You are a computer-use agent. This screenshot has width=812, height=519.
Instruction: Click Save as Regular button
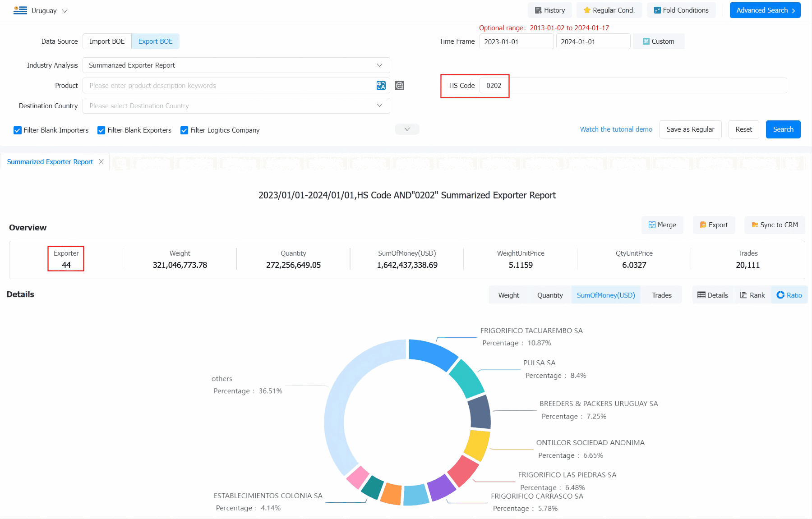(x=690, y=129)
